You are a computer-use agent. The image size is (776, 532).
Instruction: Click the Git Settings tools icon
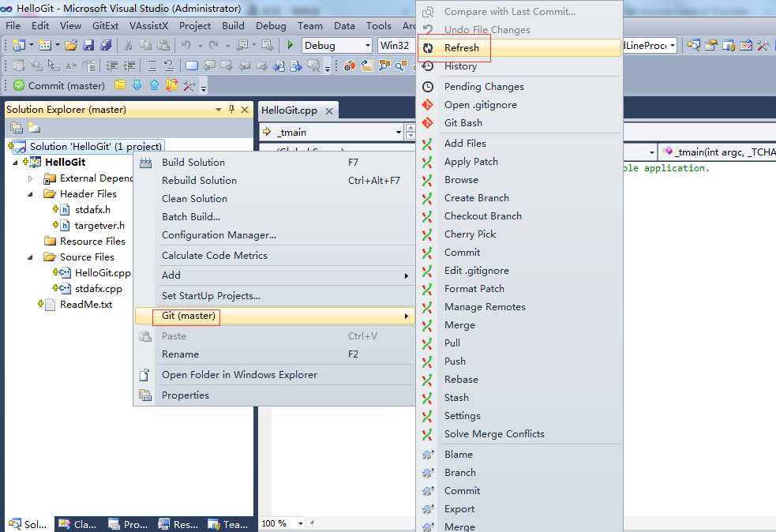pos(189,85)
